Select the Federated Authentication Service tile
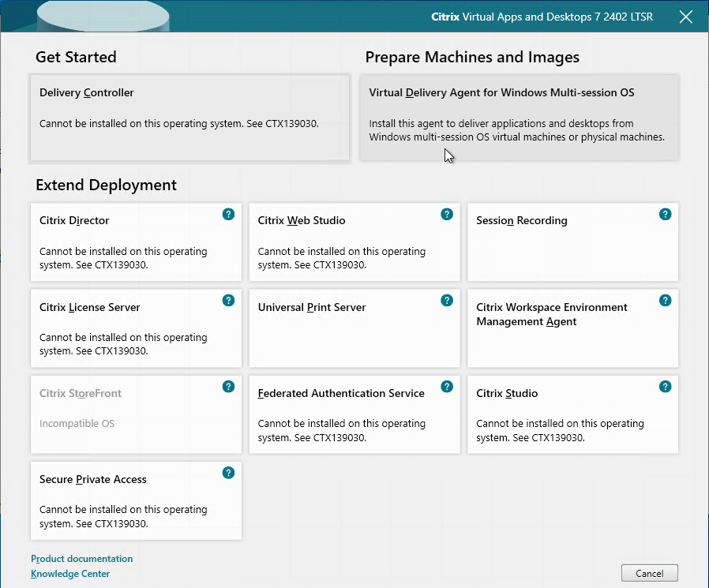 tap(354, 414)
